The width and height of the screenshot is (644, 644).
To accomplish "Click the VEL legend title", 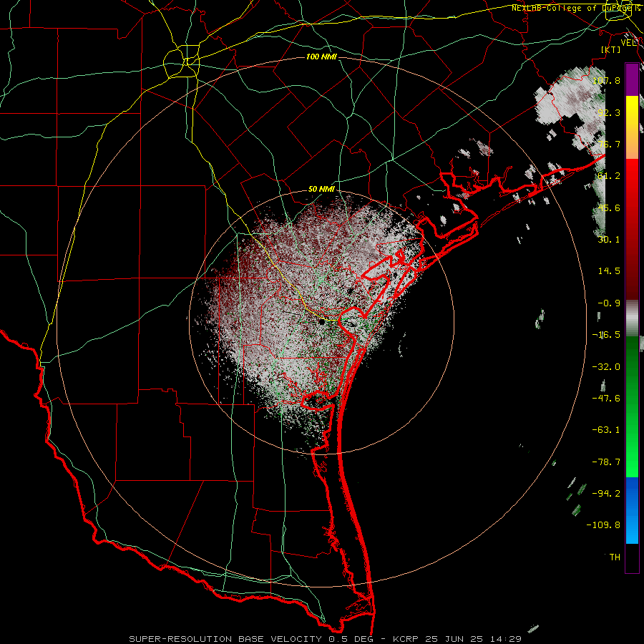I will coord(629,43).
